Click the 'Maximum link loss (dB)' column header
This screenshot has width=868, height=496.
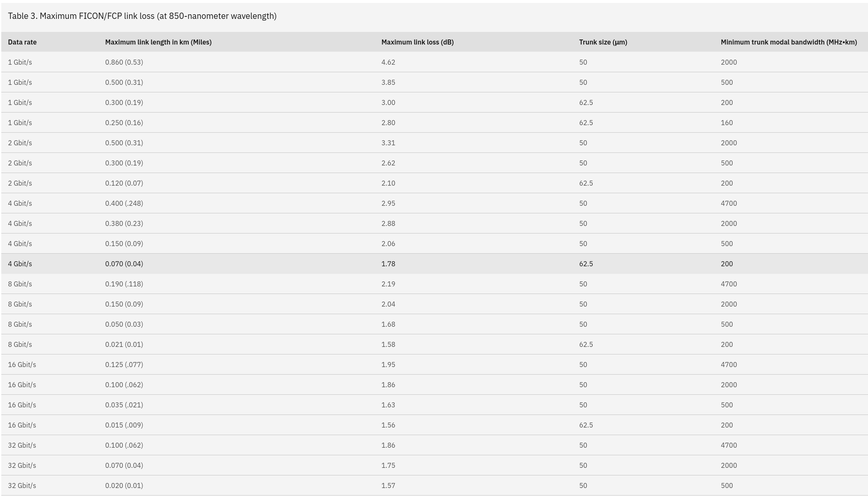pyautogui.click(x=417, y=42)
